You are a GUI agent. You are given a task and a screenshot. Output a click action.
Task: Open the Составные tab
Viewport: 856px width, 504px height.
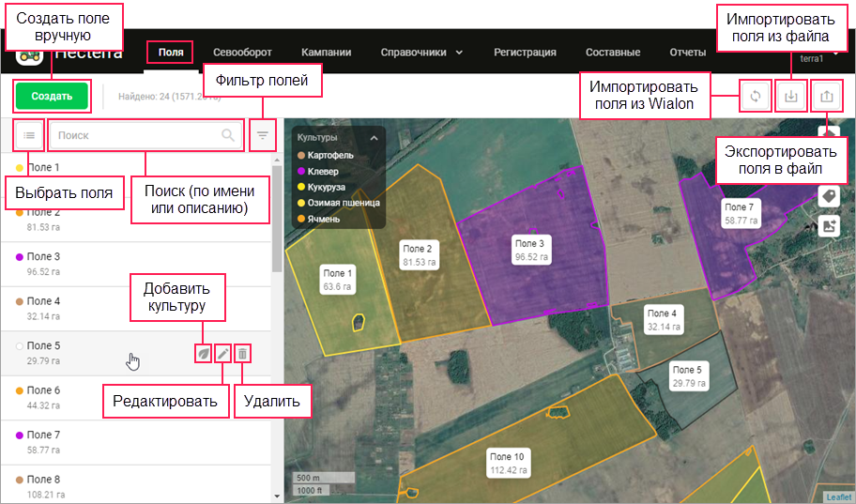click(x=613, y=53)
